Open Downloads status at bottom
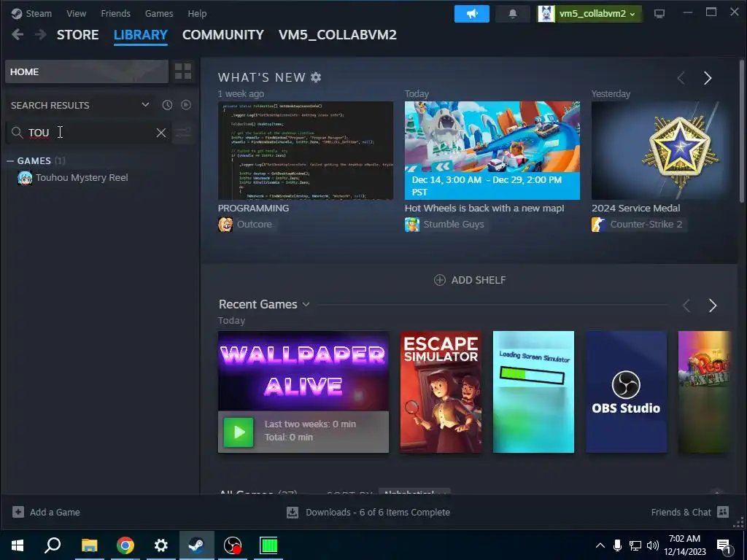 (368, 513)
